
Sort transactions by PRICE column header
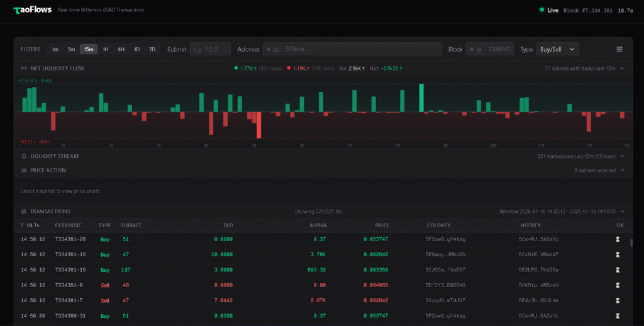click(x=382, y=225)
